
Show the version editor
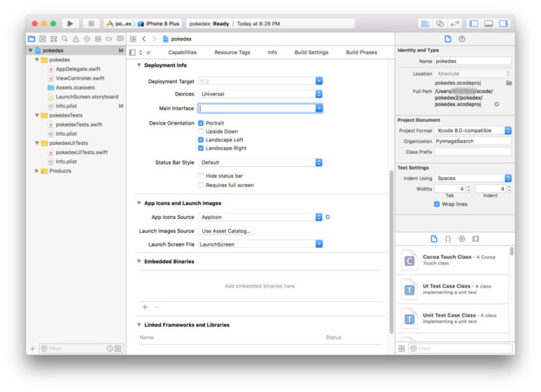coord(455,23)
